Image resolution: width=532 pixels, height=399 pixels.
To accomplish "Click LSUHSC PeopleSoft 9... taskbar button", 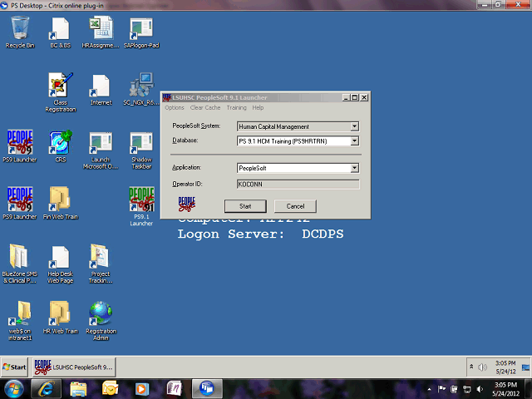I will [x=74, y=367].
